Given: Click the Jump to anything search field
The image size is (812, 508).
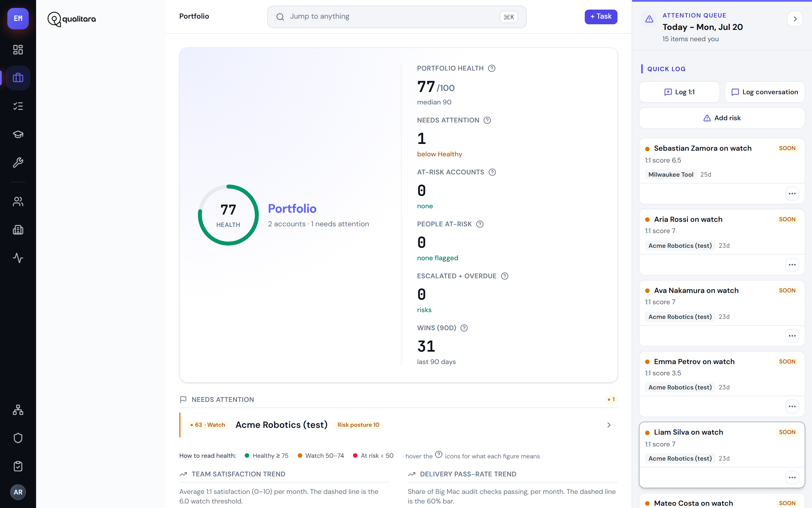Looking at the screenshot, I should coord(397,17).
